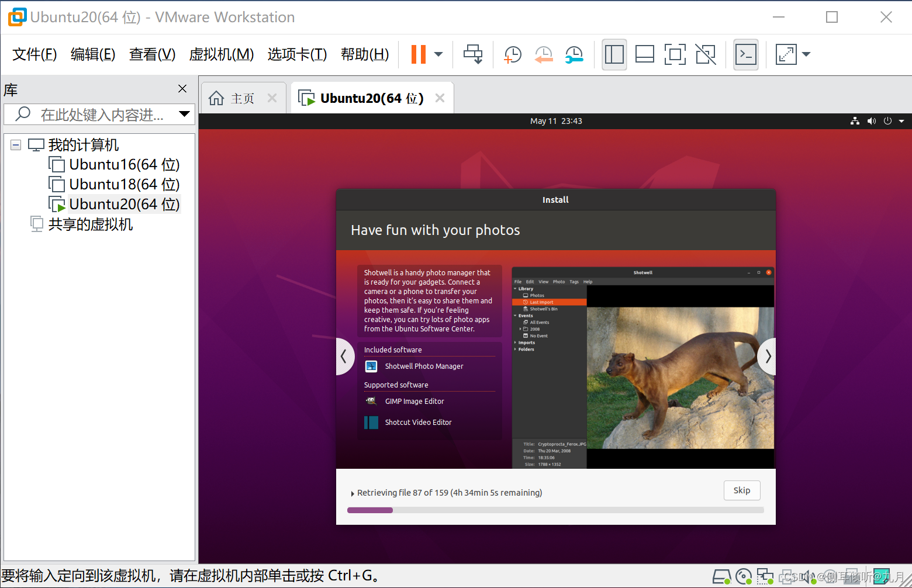Revert VM to the previous snapshot
Viewport: 912px width, 588px height.
pyautogui.click(x=544, y=54)
